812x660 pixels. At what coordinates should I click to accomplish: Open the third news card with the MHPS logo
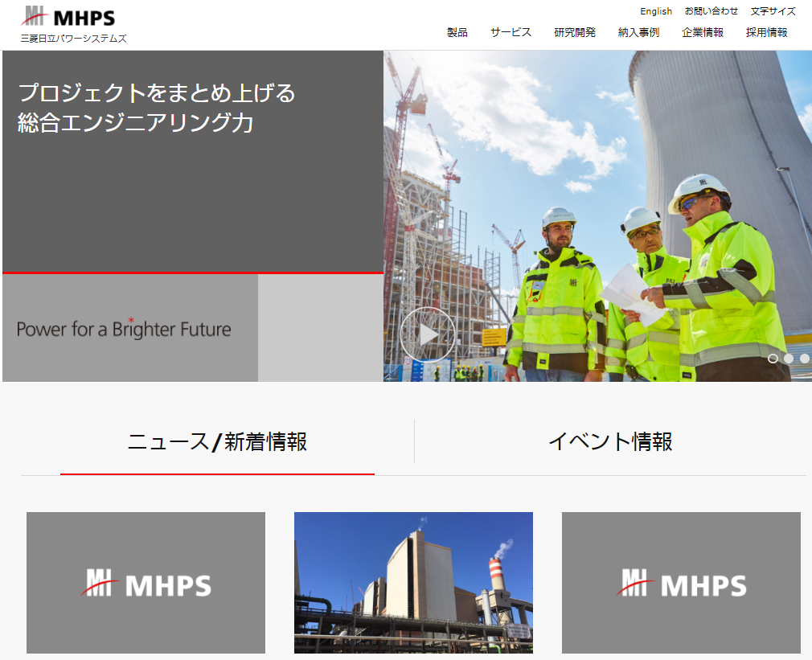pos(681,582)
